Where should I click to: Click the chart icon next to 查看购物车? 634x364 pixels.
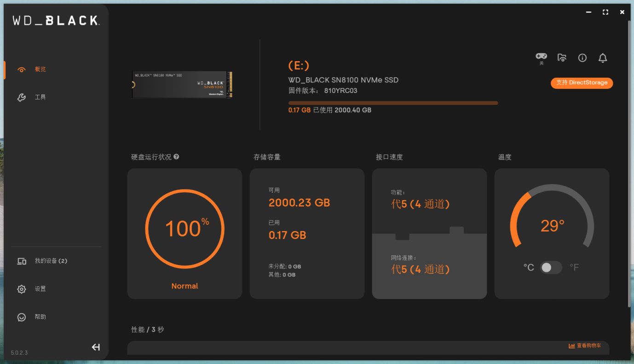point(572,346)
